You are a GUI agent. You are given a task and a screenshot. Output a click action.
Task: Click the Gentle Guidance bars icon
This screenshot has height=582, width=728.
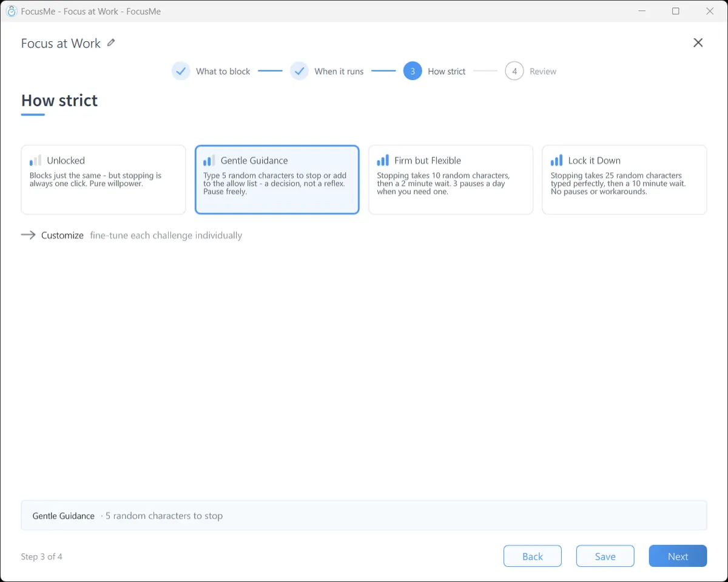[209, 161]
